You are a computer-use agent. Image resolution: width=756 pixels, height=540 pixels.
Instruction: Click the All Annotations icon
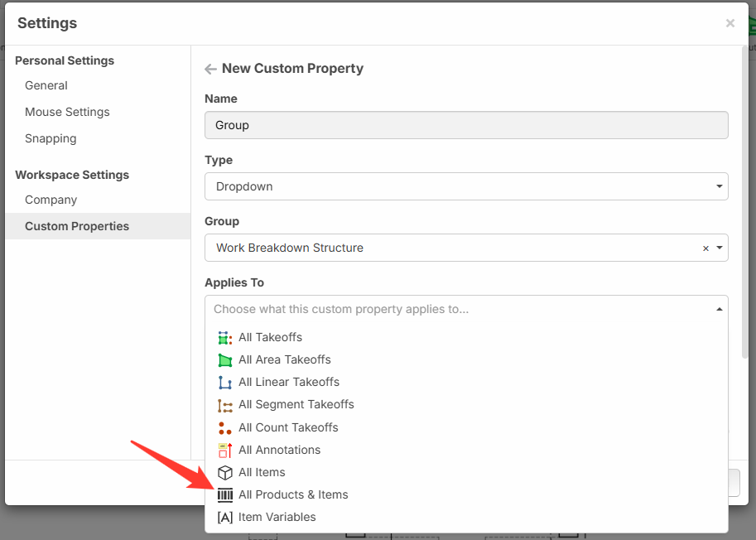click(x=224, y=451)
